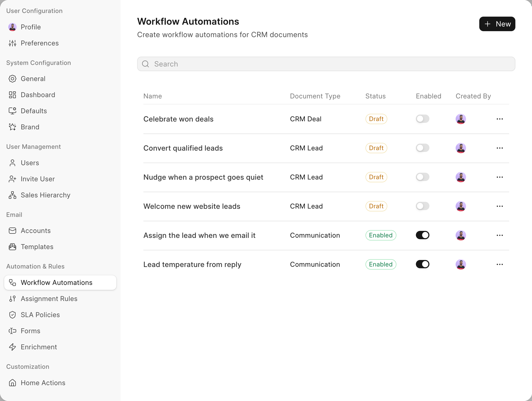Image resolution: width=532 pixels, height=401 pixels.
Task: Click the Home Actions house icon
Action: click(x=12, y=383)
